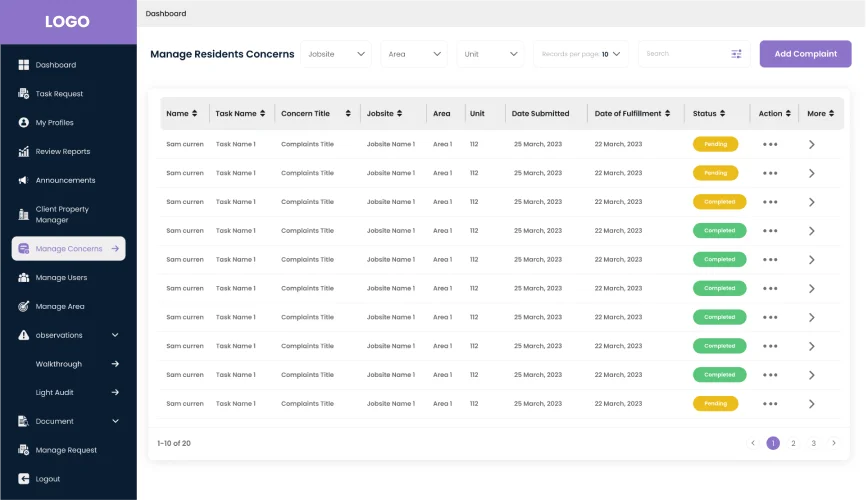Image resolution: width=866 pixels, height=500 pixels.
Task: Collapse the observations sidebar section
Action: [115, 335]
